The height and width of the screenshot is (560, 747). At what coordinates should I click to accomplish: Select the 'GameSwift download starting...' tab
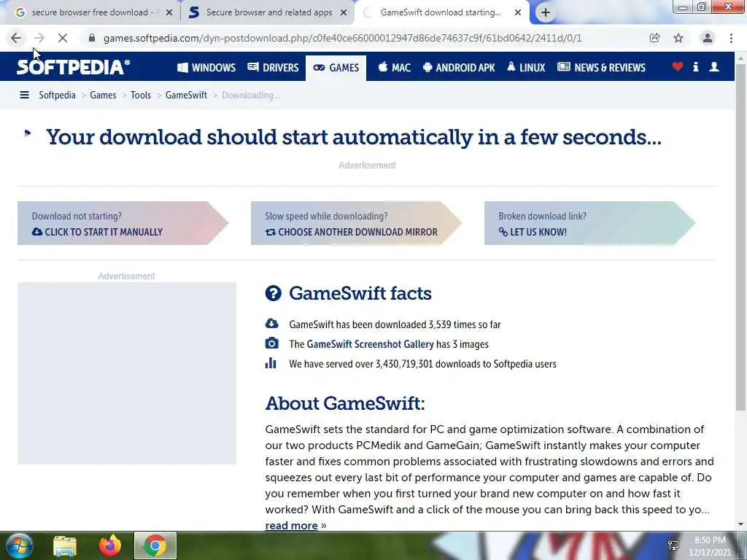pos(441,13)
